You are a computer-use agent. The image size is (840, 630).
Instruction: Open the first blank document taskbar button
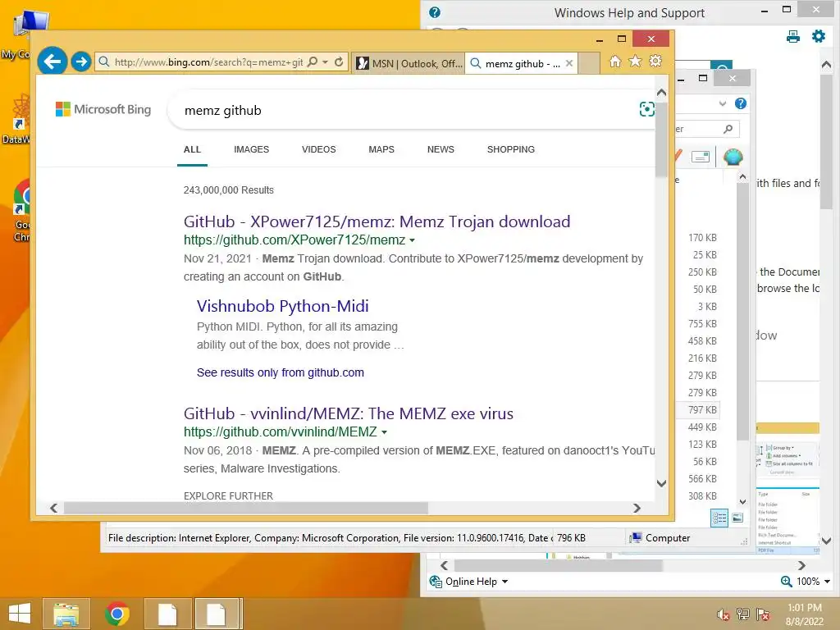pos(167,614)
